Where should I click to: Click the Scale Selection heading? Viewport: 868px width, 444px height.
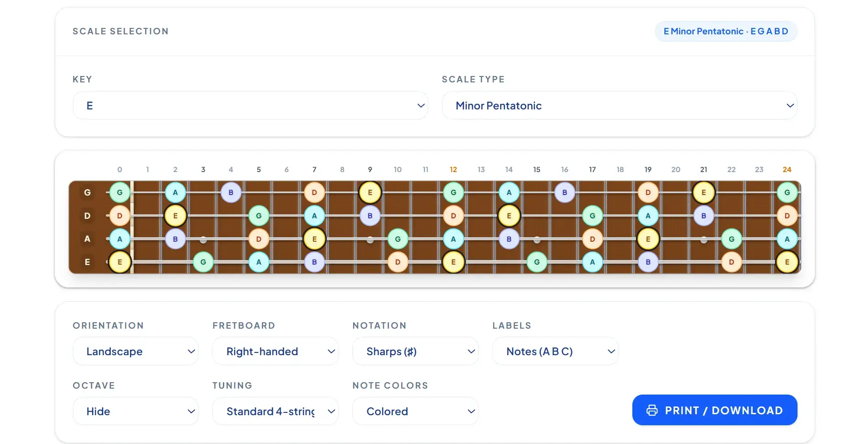(121, 31)
